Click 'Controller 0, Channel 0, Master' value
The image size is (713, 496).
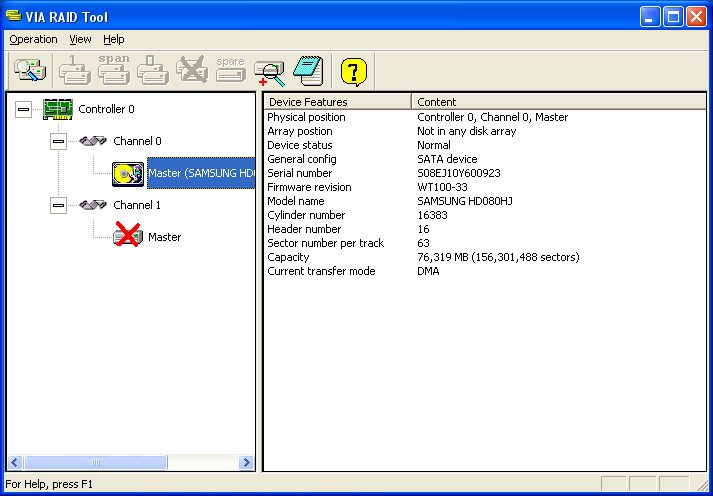(x=492, y=117)
